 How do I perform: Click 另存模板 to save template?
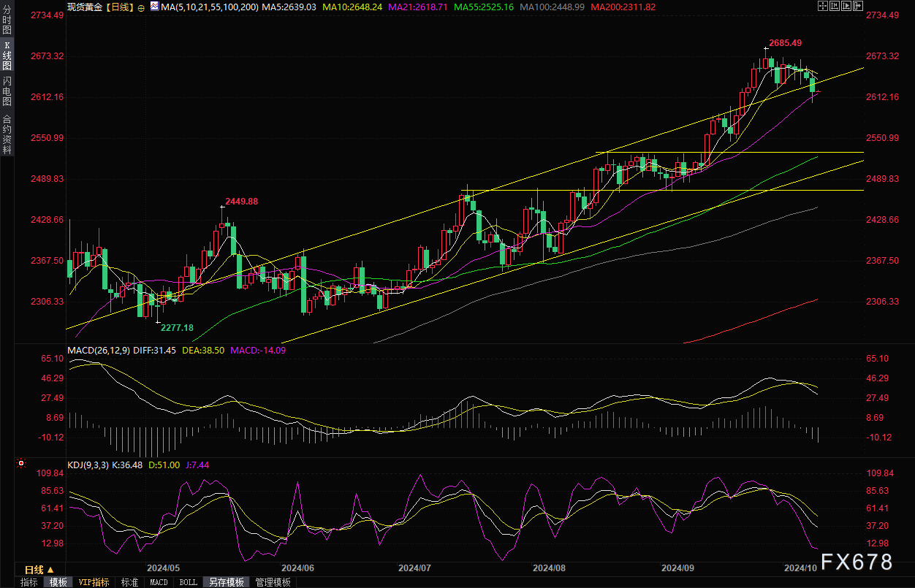click(x=226, y=582)
